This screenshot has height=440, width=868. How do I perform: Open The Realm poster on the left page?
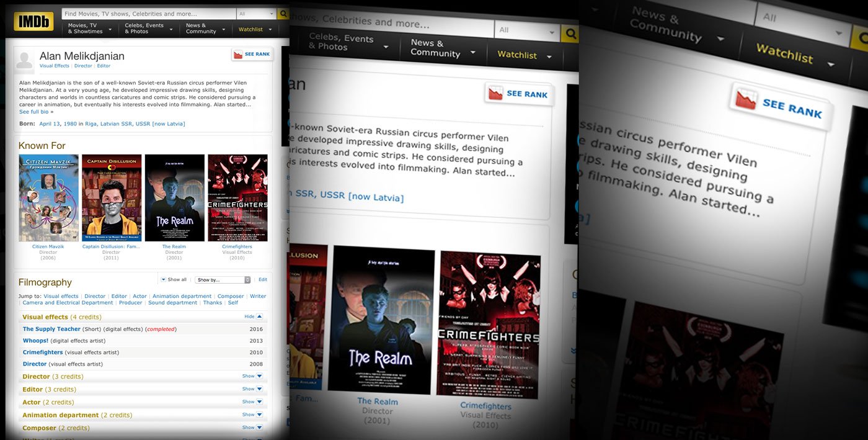click(x=174, y=198)
